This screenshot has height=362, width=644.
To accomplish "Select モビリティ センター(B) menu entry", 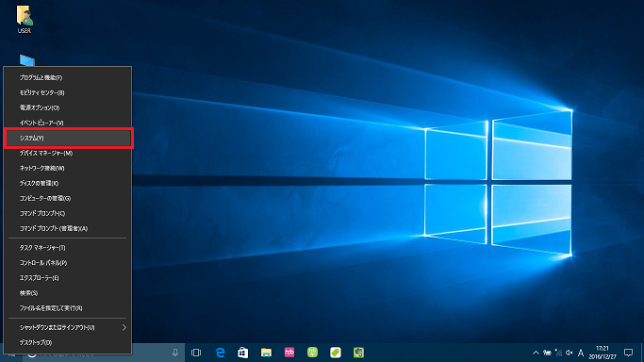I will pos(68,92).
